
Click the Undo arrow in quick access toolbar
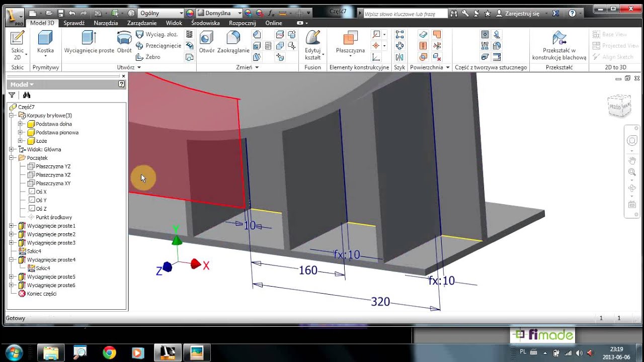tap(72, 13)
